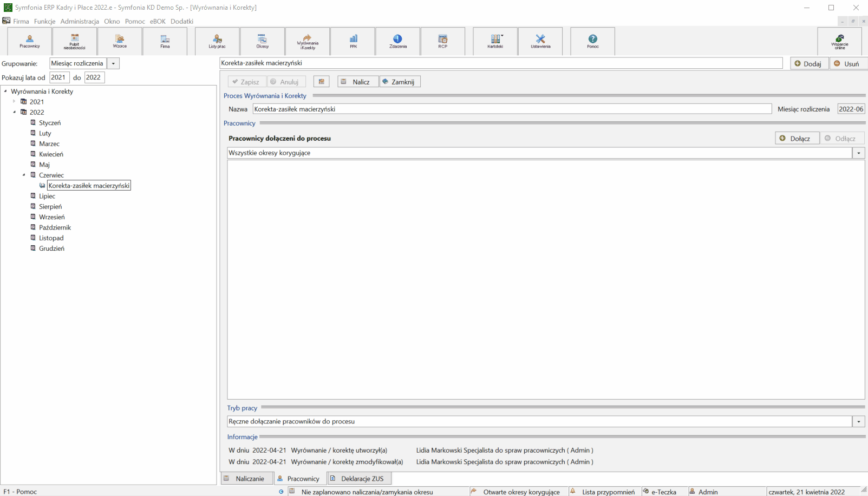Screen dimensions: 868x496
Task: Click the RCP toolbar icon
Action: (x=443, y=41)
